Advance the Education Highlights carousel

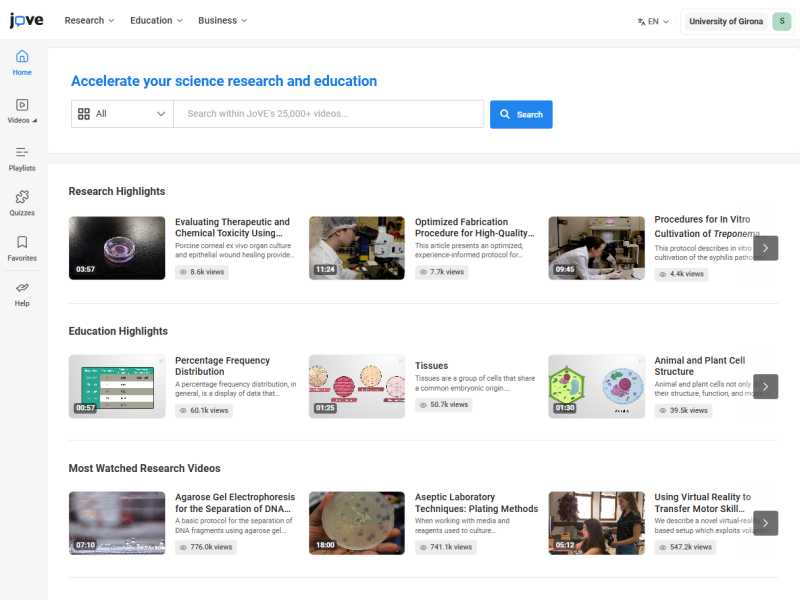(765, 386)
